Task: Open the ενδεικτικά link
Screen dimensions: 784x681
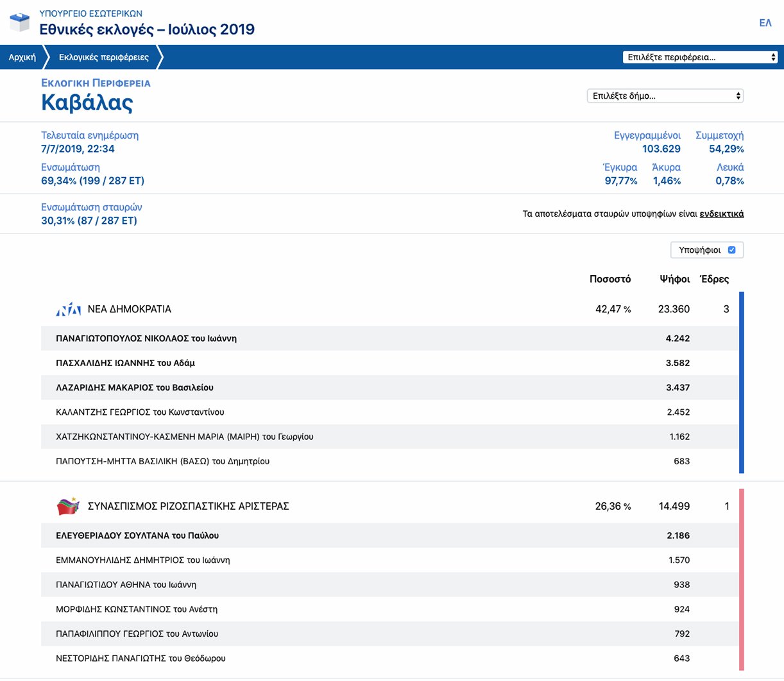Action: 722,214
